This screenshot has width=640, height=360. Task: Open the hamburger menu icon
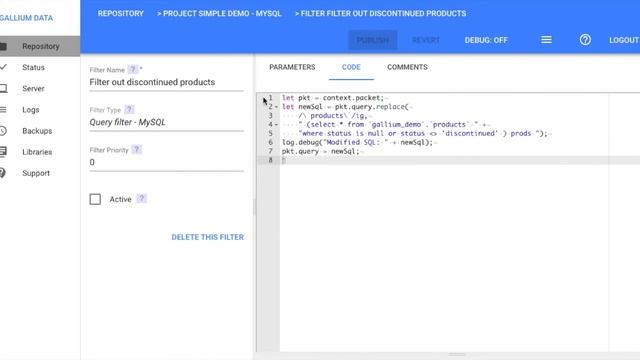546,40
